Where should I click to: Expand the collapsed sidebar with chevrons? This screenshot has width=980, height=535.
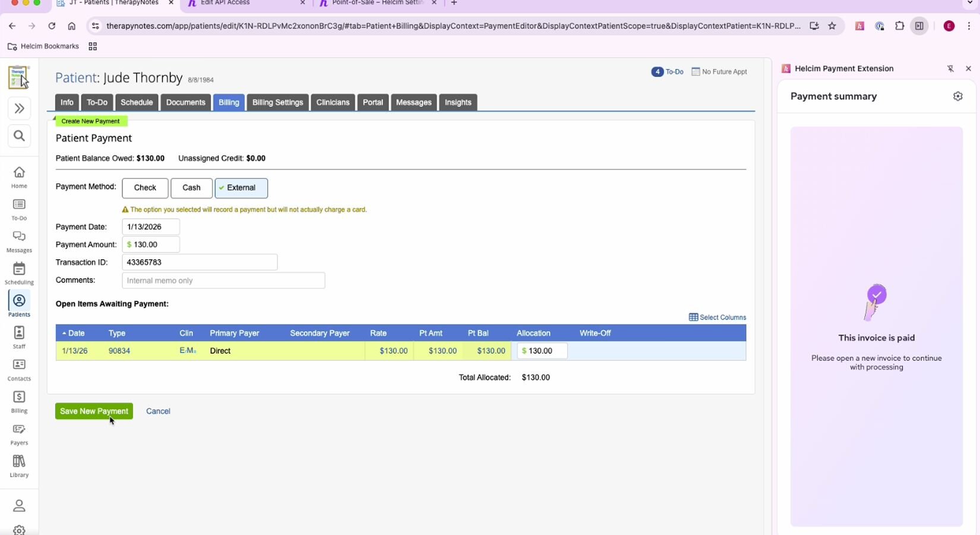19,108
